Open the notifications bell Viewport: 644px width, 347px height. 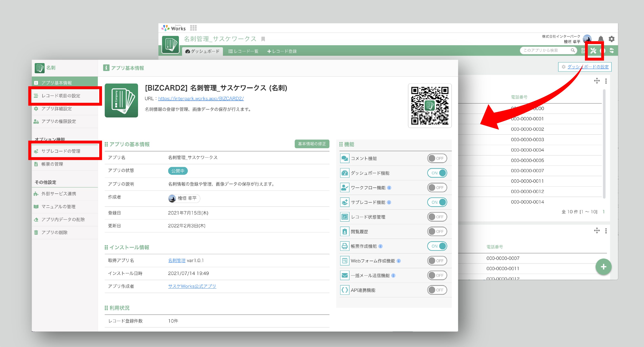pos(601,39)
